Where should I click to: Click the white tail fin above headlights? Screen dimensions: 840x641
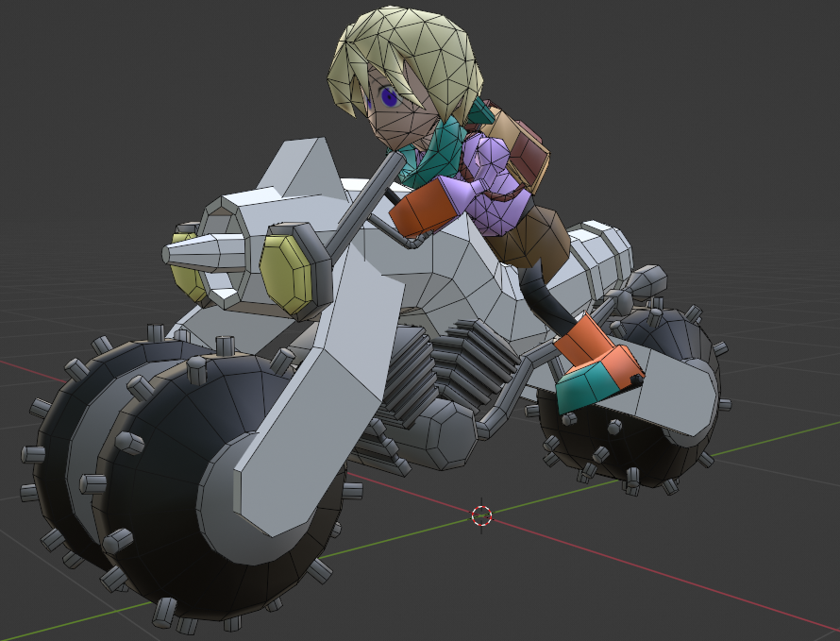[300, 168]
